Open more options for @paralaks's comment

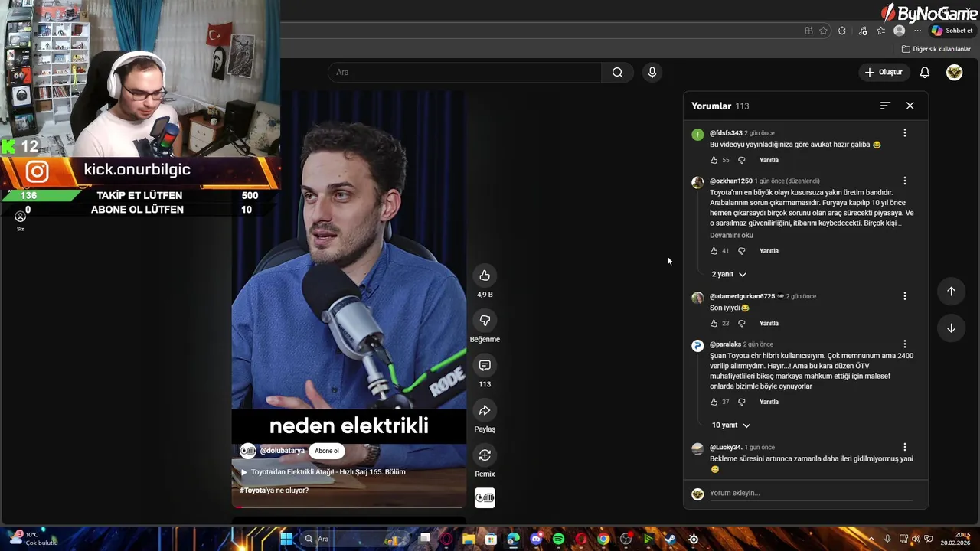click(x=904, y=344)
